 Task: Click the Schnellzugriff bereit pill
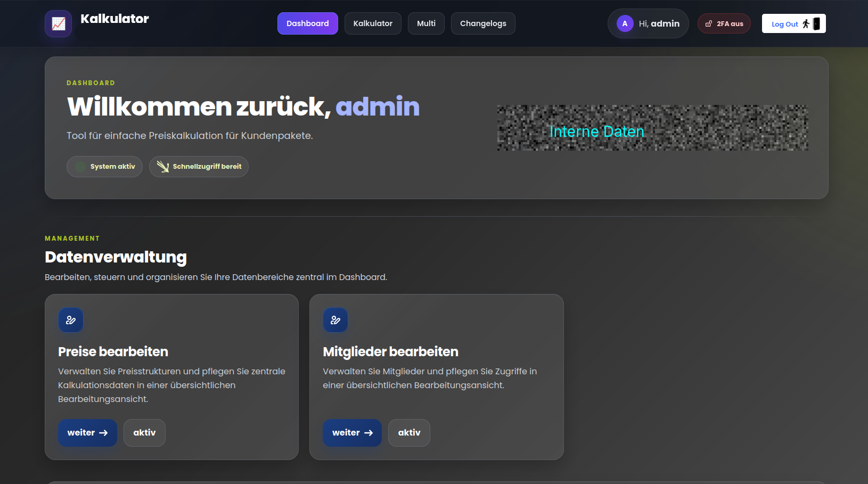click(x=199, y=167)
